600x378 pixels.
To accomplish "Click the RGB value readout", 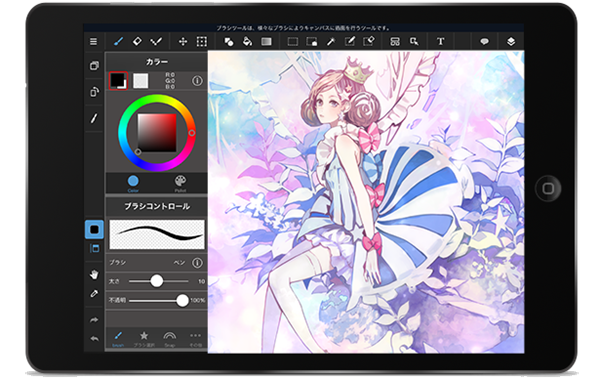I will click(x=170, y=81).
